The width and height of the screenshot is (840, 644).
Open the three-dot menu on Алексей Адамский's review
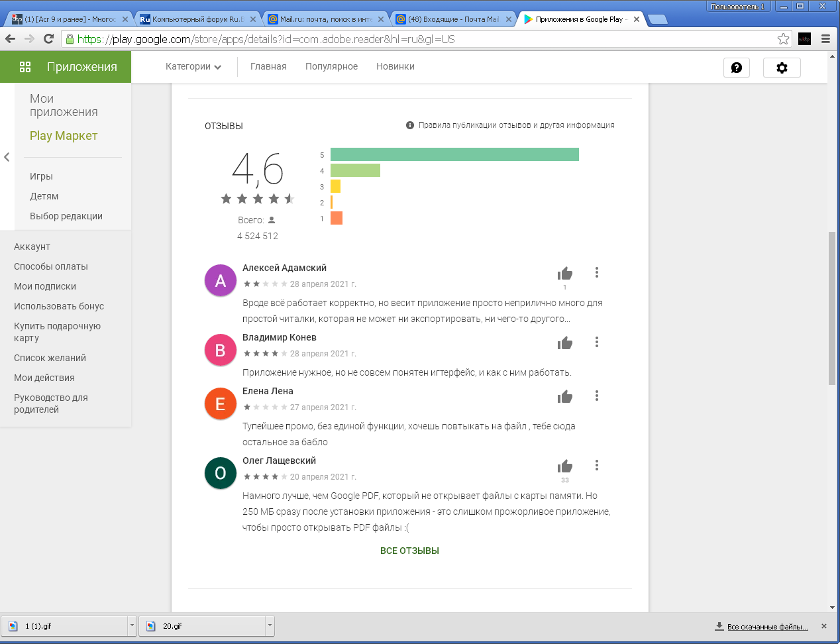coord(597,272)
